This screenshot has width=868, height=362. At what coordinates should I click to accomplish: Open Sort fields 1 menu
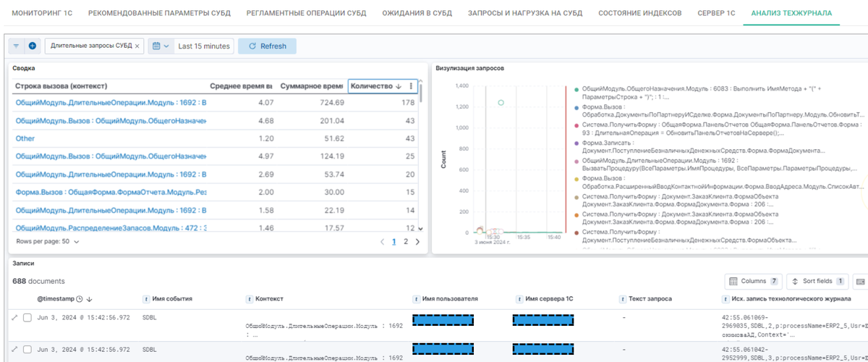817,281
